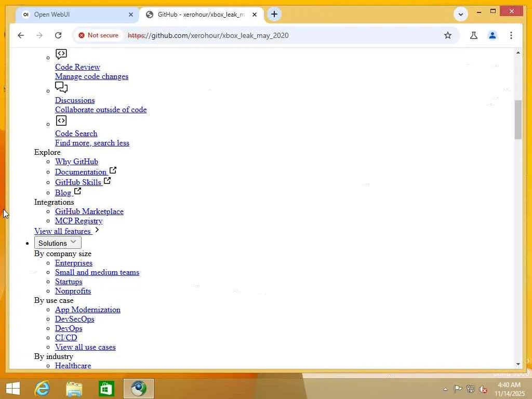
Task: Open Small and medium teams link
Action: coord(97,272)
